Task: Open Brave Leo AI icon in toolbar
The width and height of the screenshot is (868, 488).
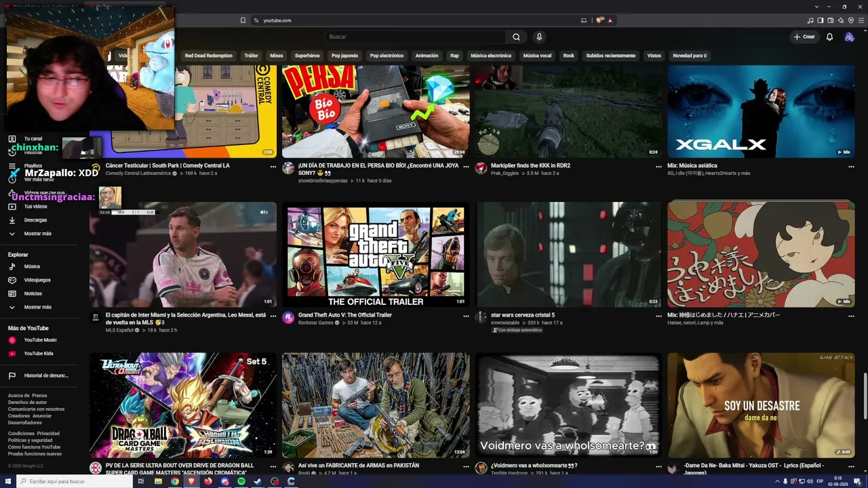Action: click(x=841, y=20)
